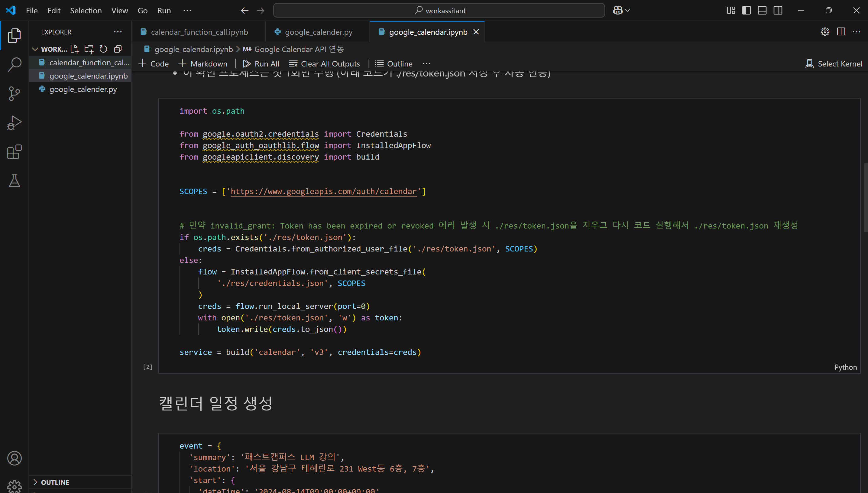Open the Selection menu
This screenshot has height=493, width=868.
tap(86, 11)
